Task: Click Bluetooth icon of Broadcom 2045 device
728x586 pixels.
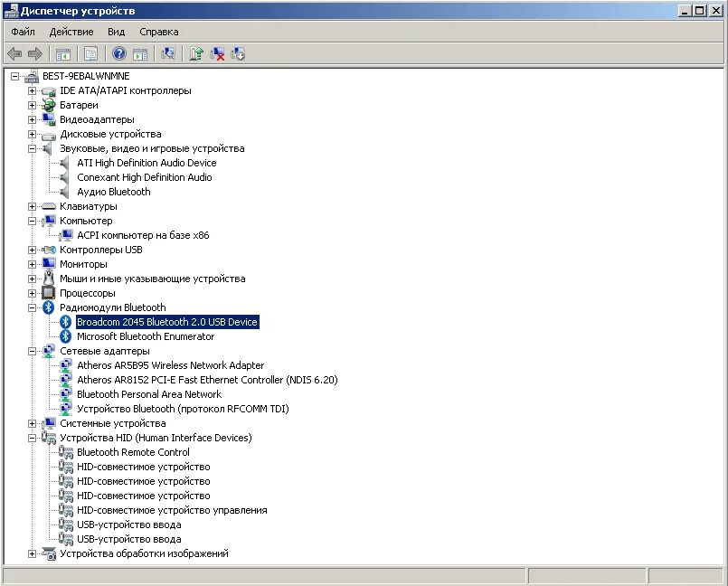Action: click(x=66, y=322)
